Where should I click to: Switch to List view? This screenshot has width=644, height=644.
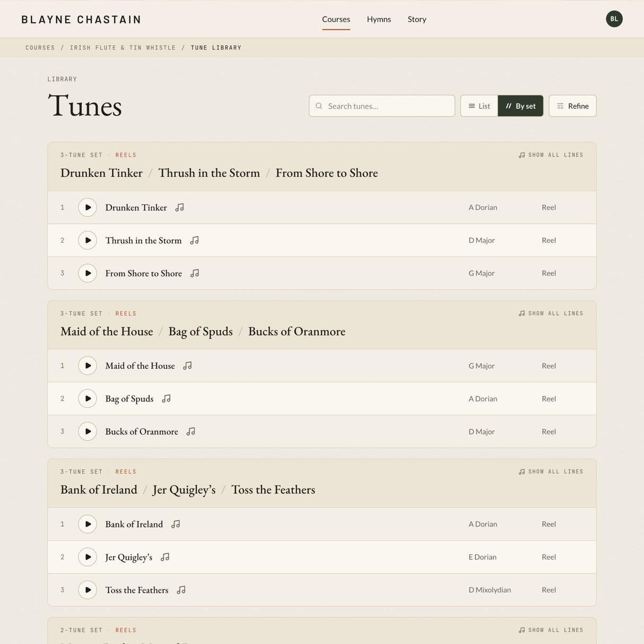pyautogui.click(x=479, y=106)
